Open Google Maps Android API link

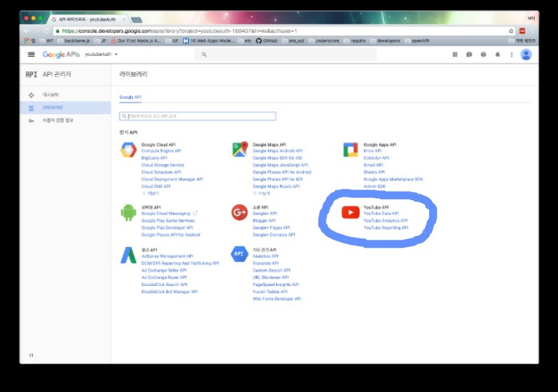[x=277, y=151]
